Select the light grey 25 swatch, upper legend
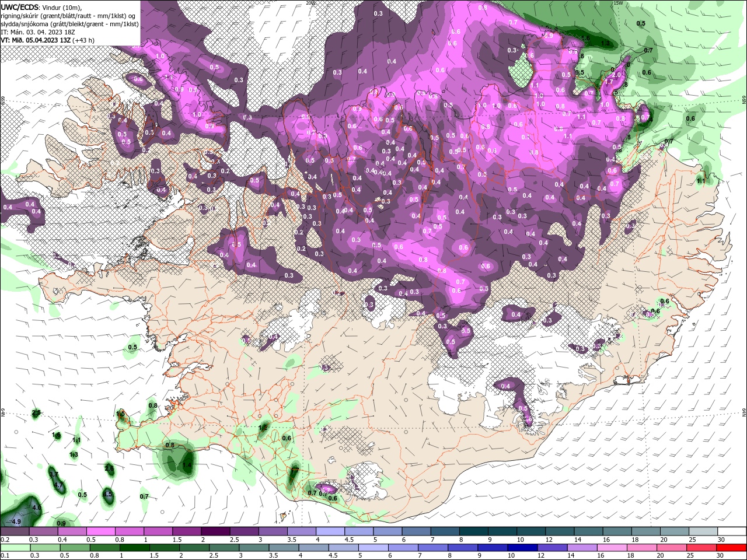The width and height of the screenshot is (747, 560). (703, 531)
